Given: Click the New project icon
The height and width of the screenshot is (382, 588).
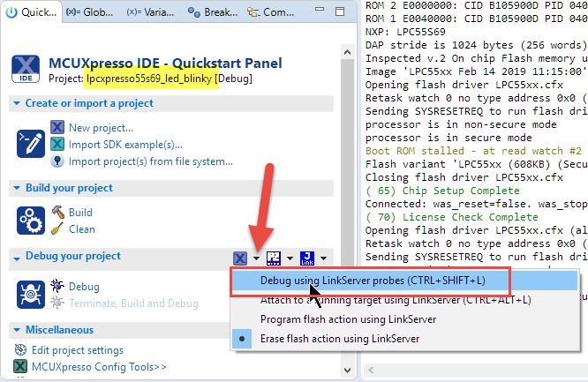Looking at the screenshot, I should (58, 128).
